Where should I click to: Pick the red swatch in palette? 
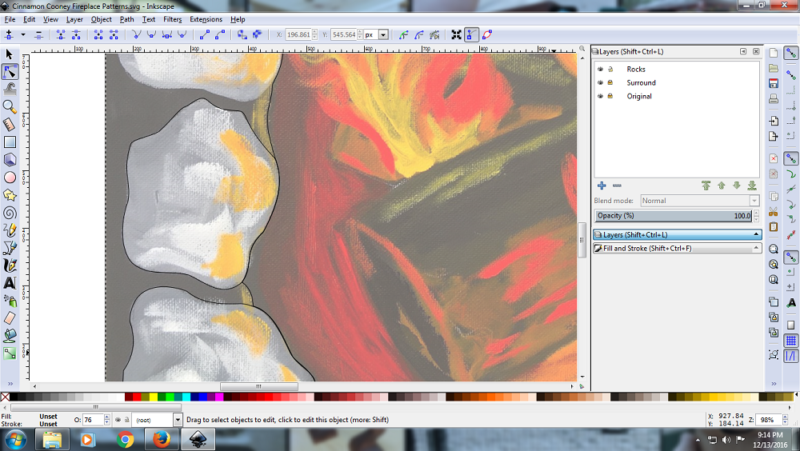pyautogui.click(x=137, y=397)
